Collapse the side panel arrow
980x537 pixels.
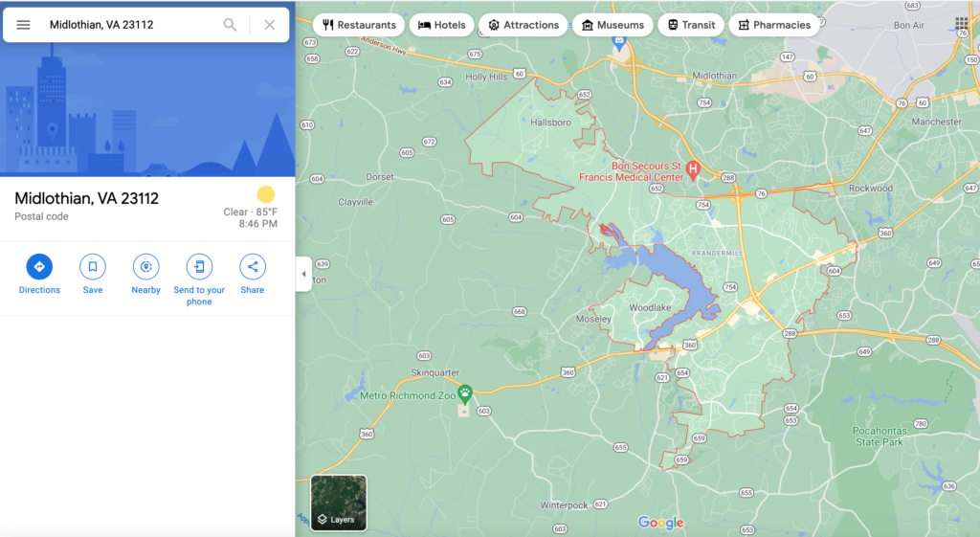pos(303,274)
